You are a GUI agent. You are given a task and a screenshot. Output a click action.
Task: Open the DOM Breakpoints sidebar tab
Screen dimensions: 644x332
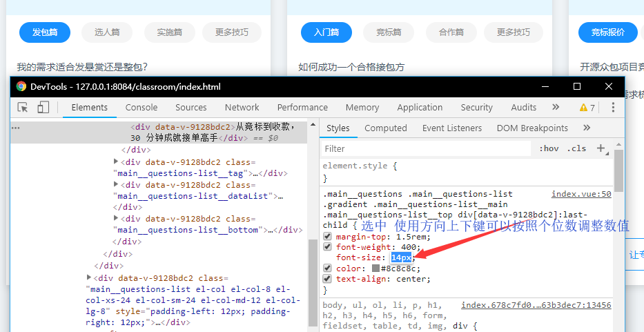pos(532,128)
